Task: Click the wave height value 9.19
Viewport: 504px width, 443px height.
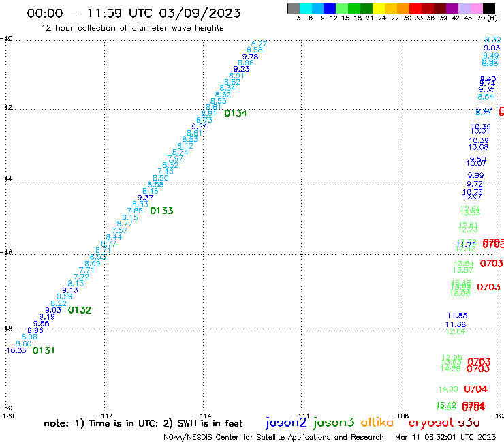Action: coord(47,316)
